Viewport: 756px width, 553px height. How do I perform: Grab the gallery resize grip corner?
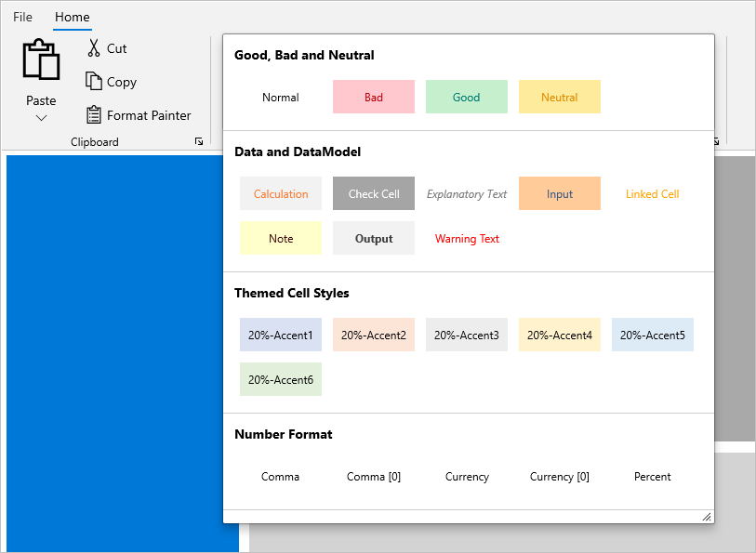[707, 517]
